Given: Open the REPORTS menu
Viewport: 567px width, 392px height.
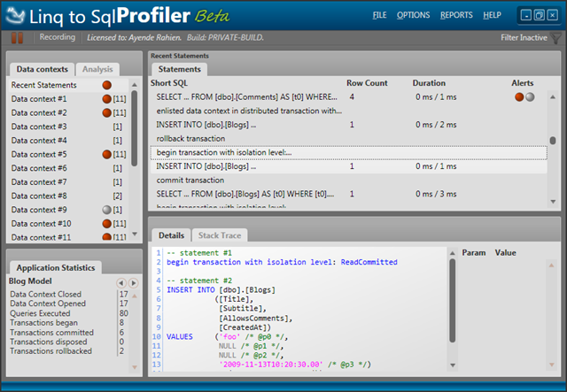Looking at the screenshot, I should click(x=456, y=15).
